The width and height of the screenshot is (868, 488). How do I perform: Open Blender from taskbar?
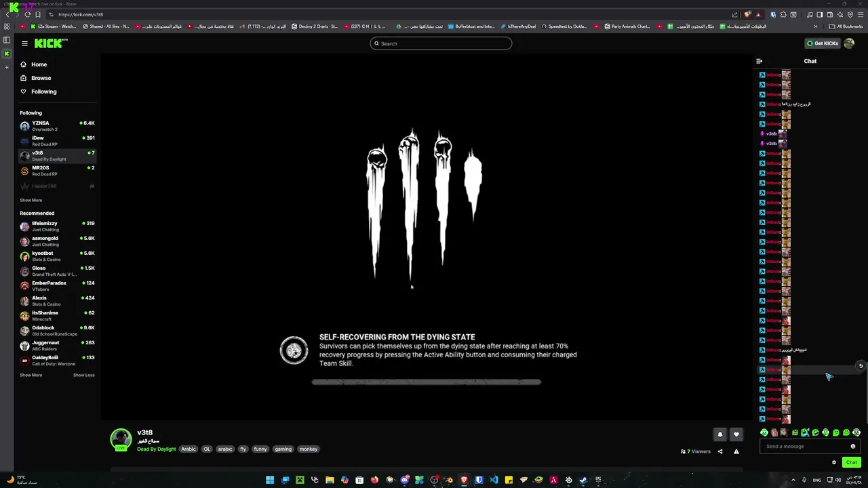pos(449,480)
